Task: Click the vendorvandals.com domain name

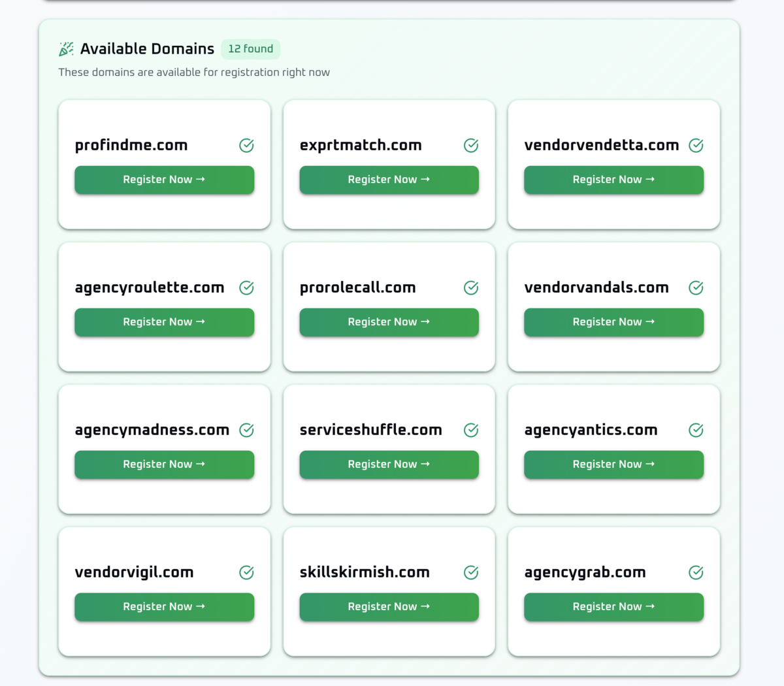Action: 596,288
